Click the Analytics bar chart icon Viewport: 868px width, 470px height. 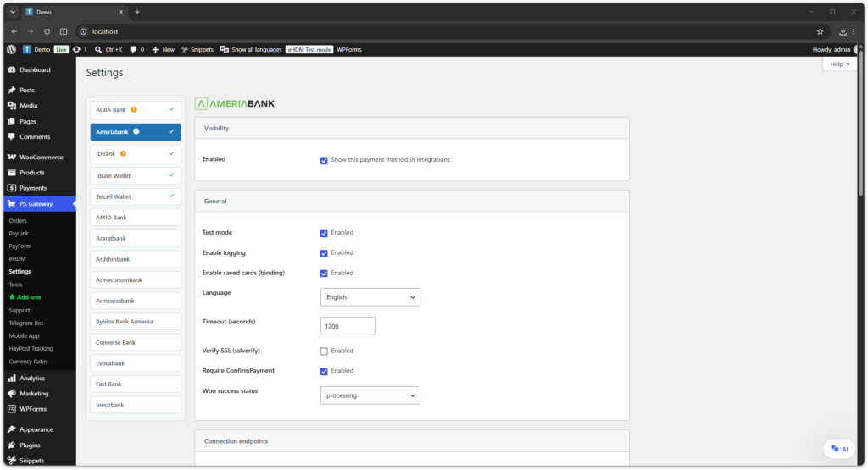click(x=12, y=379)
